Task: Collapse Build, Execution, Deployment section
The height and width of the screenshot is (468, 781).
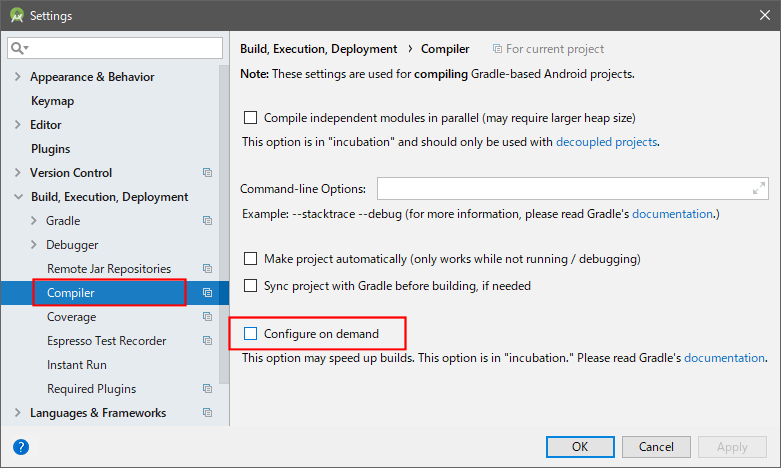Action: 18,197
